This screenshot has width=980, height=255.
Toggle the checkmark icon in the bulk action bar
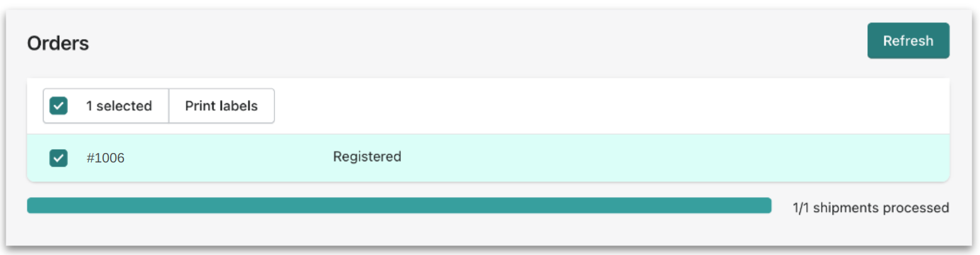59,106
